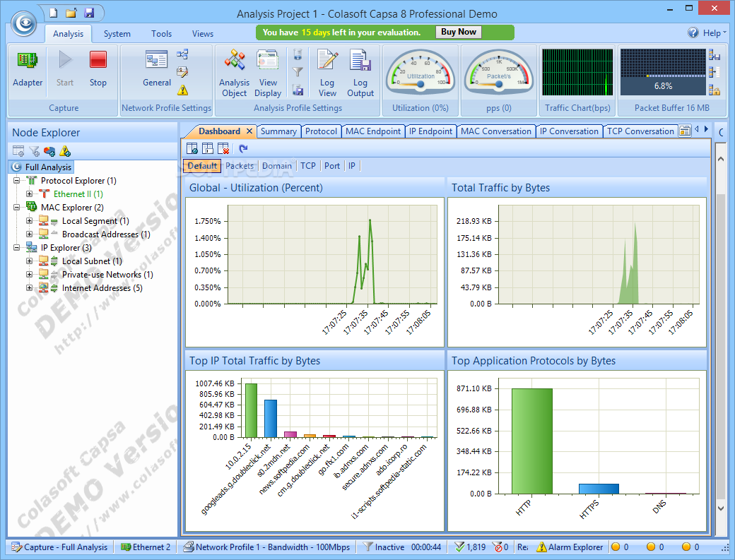Screen dimensions: 735x560
Task: Click dashboard vertical scrollbar down arrow
Action: tap(721, 508)
